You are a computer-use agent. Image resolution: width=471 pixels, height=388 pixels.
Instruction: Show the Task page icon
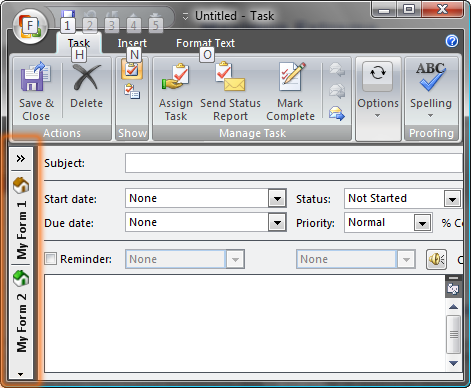tap(132, 69)
